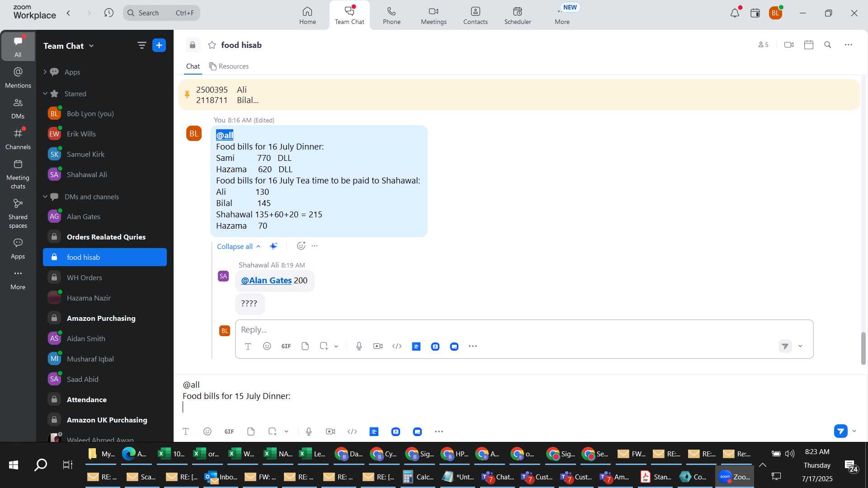Open chat with Erik Wills

(x=105, y=134)
